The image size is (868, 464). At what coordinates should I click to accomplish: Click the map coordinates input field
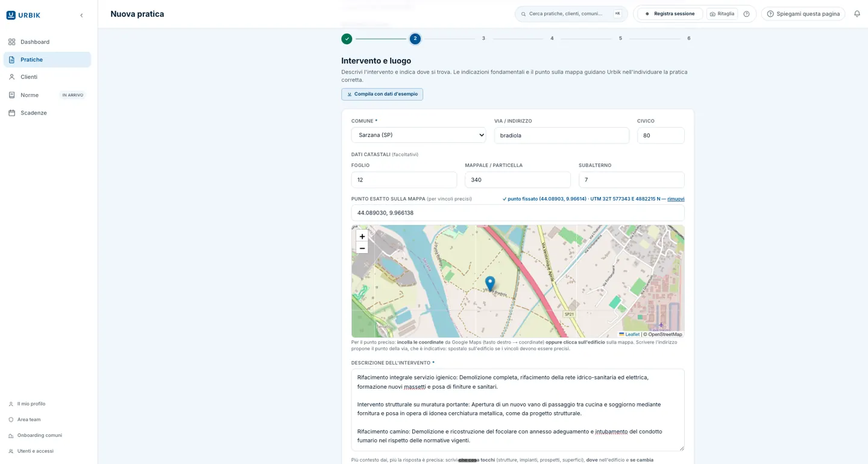tap(518, 213)
